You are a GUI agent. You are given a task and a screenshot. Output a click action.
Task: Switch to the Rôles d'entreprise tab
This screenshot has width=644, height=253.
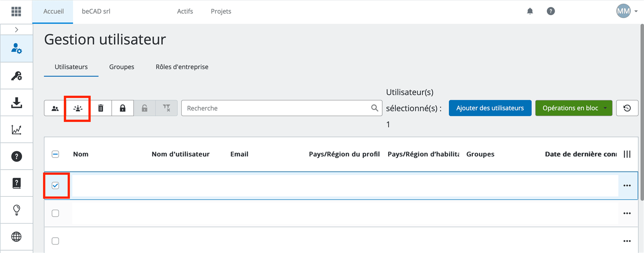[182, 67]
